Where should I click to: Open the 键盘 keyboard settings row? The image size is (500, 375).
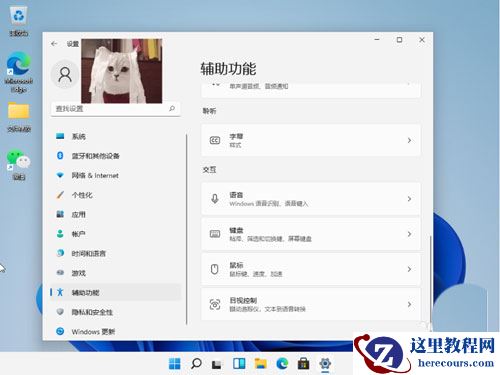tap(311, 234)
